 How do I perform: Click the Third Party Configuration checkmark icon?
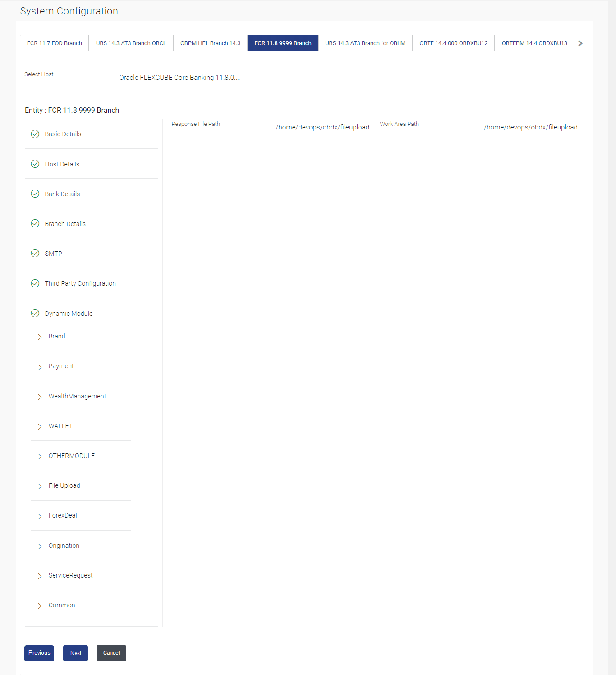point(35,283)
